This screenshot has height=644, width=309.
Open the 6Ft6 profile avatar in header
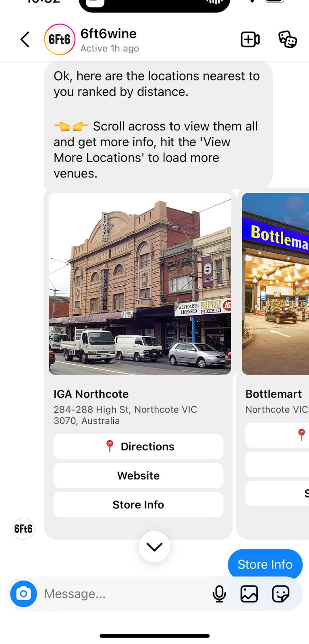pos(59,39)
